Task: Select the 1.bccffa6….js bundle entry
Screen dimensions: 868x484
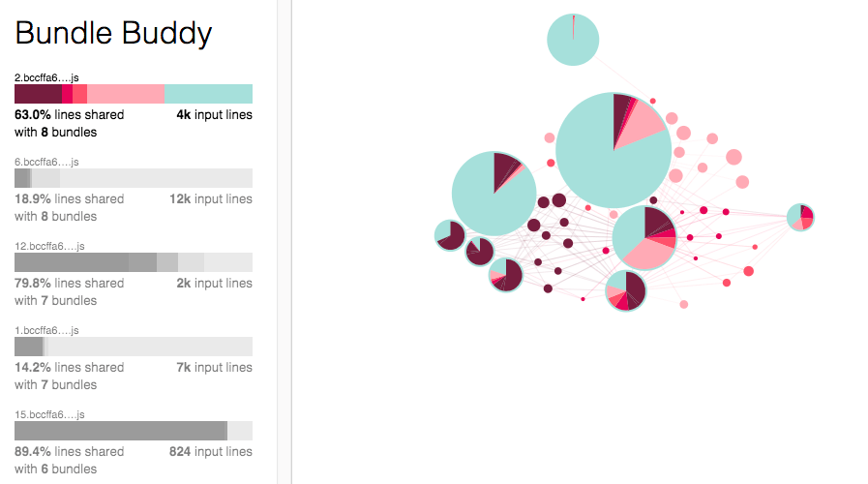Action: click(134, 358)
